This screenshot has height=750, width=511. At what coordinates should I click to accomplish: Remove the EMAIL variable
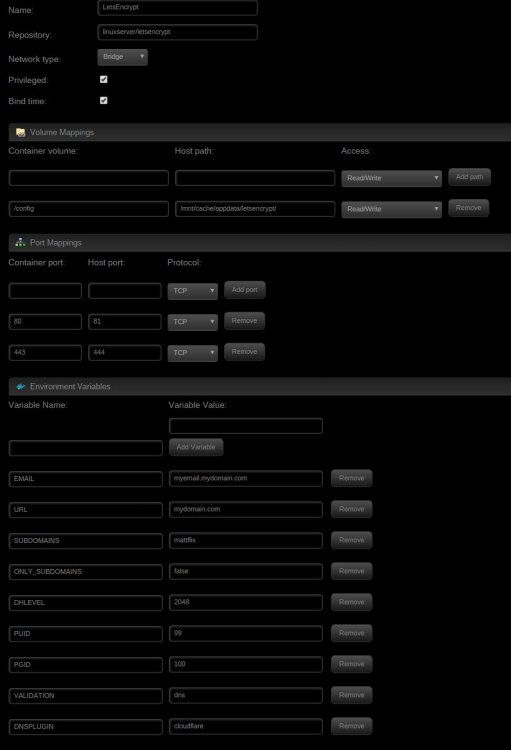(x=352, y=478)
